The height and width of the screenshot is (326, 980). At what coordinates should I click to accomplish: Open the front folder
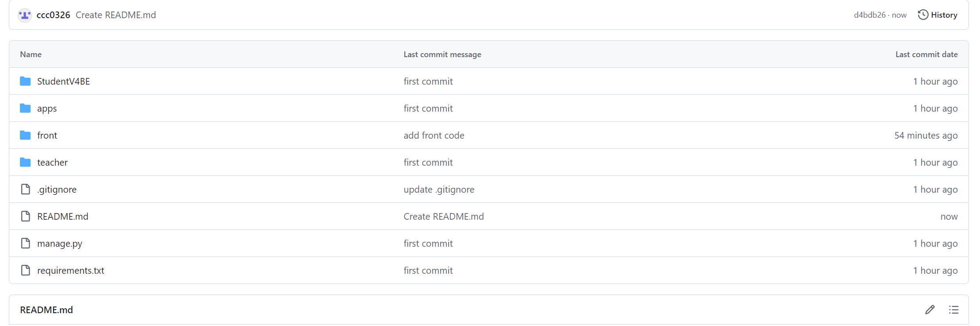47,136
